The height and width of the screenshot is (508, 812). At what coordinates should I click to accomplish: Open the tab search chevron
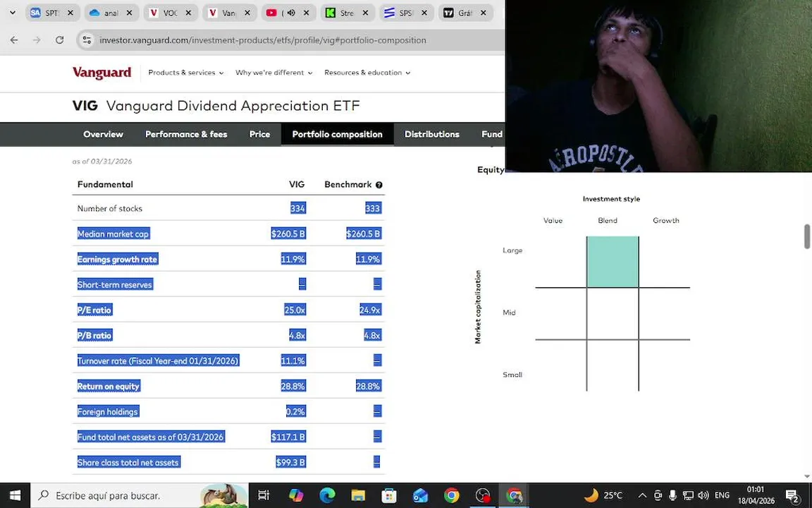[x=13, y=13]
